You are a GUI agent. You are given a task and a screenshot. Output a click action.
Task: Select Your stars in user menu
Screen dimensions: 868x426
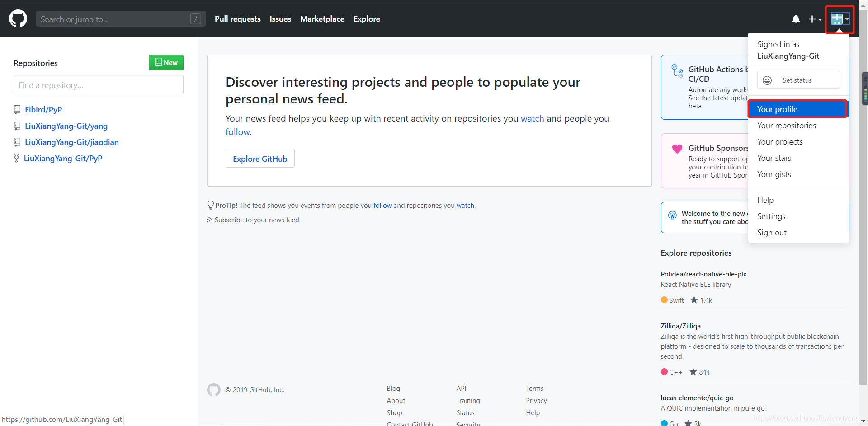[798, 158]
